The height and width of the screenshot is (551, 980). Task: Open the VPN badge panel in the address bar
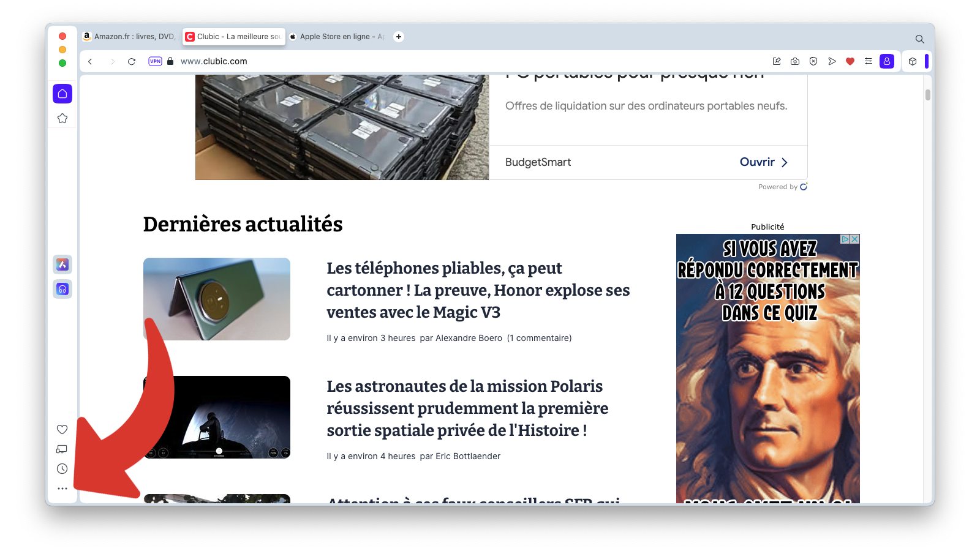[155, 61]
